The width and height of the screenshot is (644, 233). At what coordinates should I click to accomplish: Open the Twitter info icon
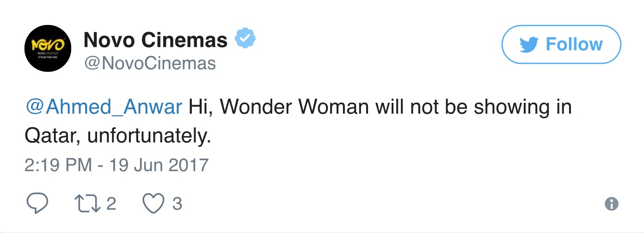point(612,204)
